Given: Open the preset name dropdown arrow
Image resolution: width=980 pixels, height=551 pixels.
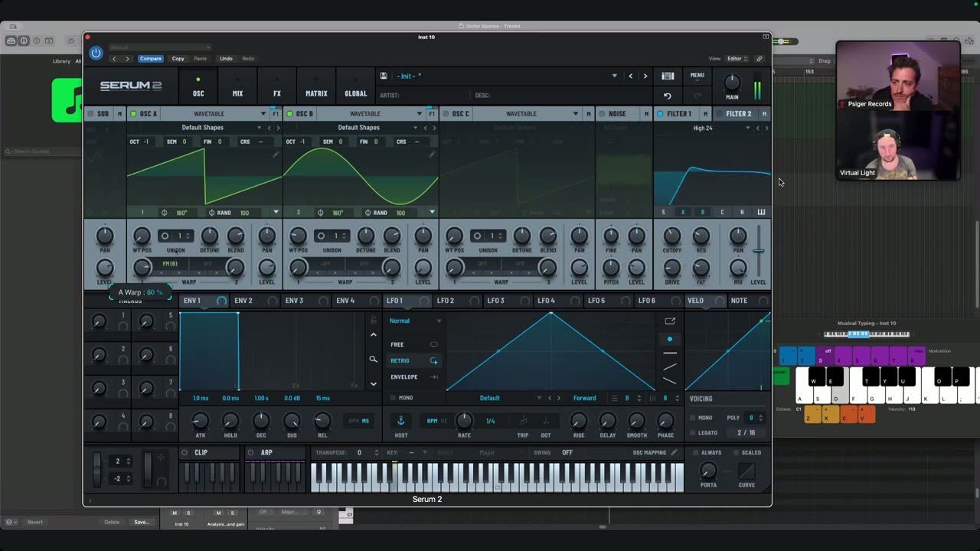Looking at the screenshot, I should pos(614,76).
